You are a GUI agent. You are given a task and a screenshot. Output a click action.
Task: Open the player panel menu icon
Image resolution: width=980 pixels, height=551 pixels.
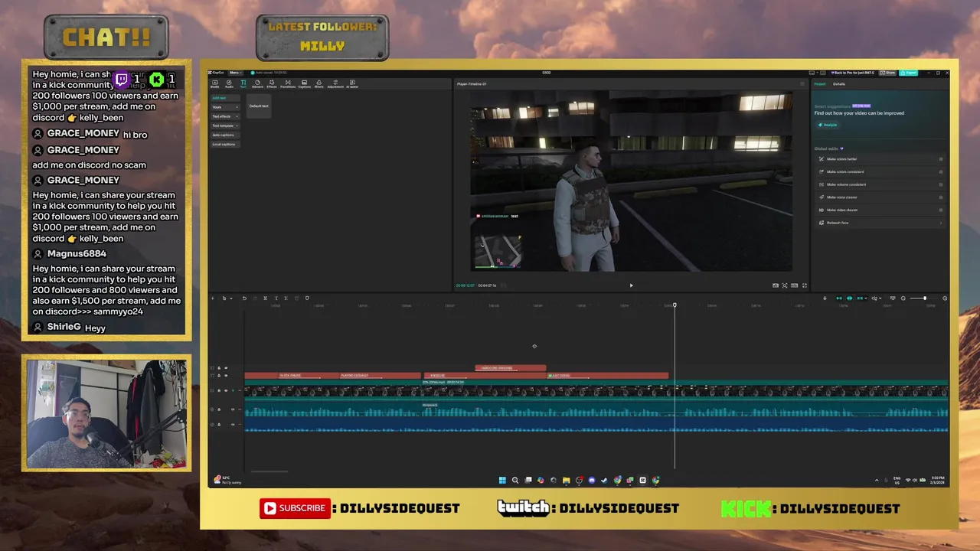802,83
